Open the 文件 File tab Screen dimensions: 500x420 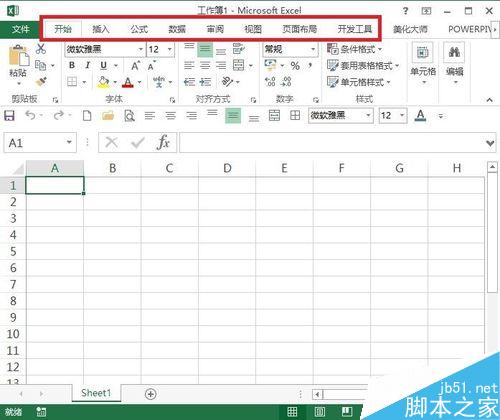coord(20,30)
